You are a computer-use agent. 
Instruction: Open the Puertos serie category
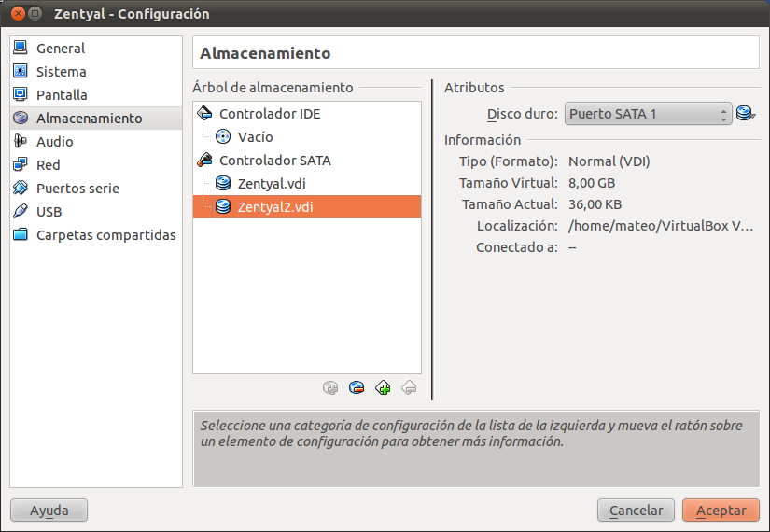96,189
